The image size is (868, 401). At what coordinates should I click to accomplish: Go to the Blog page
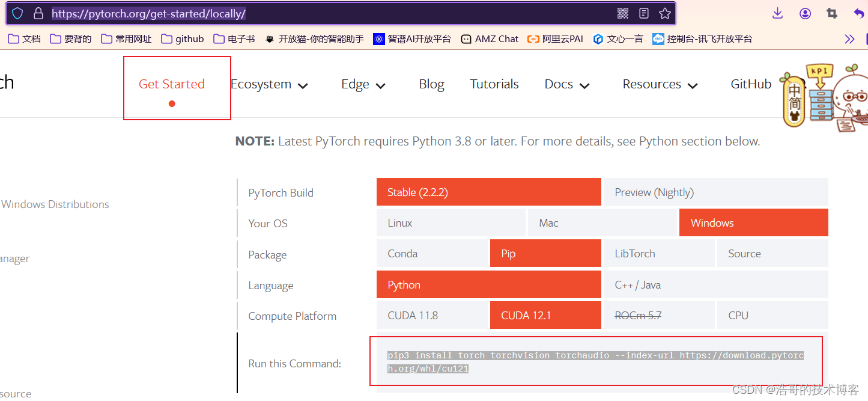point(431,84)
